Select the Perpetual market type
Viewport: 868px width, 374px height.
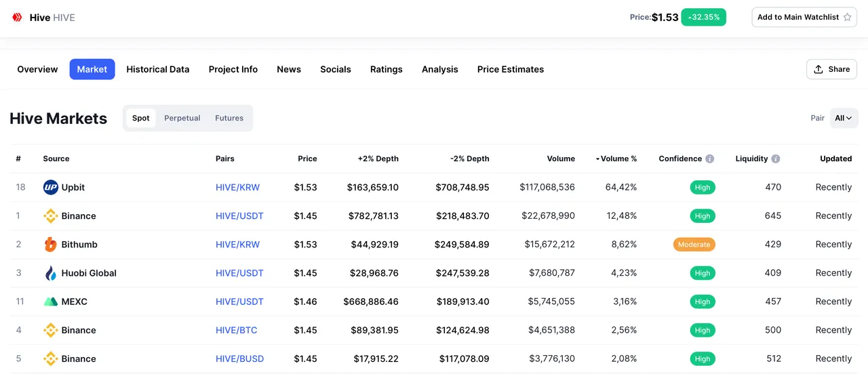(x=182, y=118)
